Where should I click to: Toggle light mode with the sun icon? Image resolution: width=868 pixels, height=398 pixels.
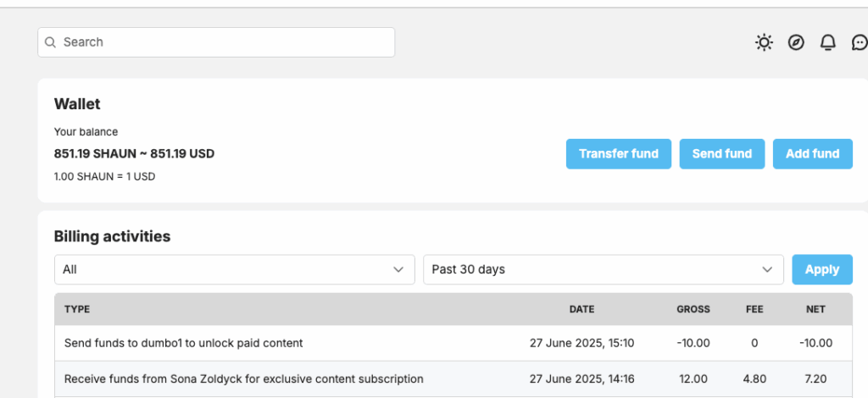(x=764, y=42)
